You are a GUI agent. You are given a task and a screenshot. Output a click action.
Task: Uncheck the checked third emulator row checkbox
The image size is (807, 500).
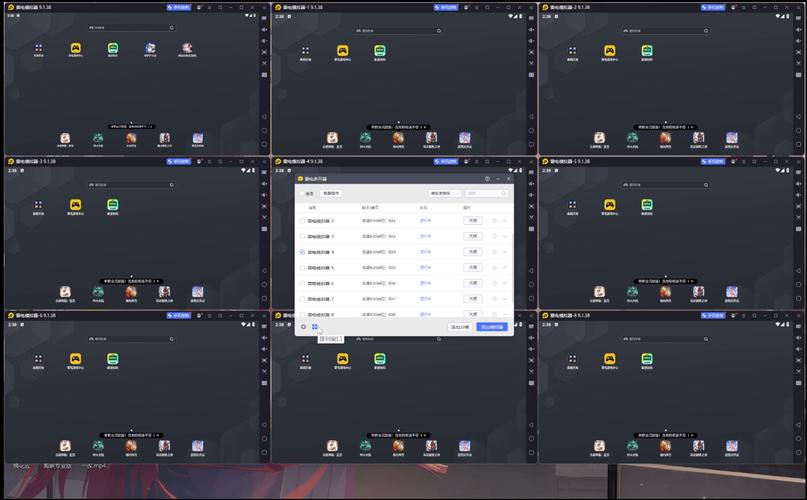coord(302,252)
